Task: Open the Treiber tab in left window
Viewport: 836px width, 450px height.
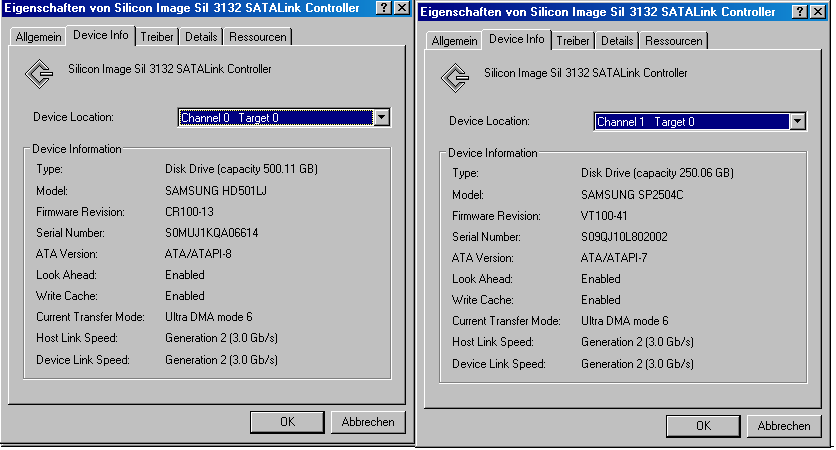Action: (x=157, y=37)
